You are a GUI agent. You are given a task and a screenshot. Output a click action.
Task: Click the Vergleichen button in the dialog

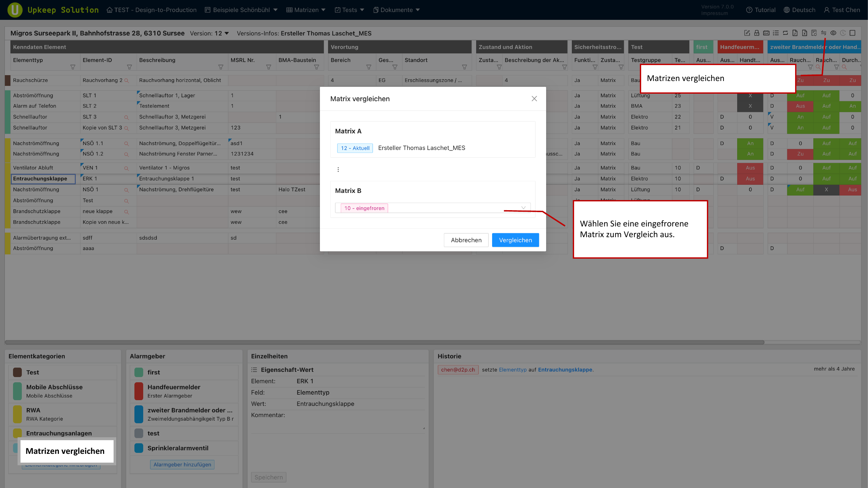[x=515, y=240]
